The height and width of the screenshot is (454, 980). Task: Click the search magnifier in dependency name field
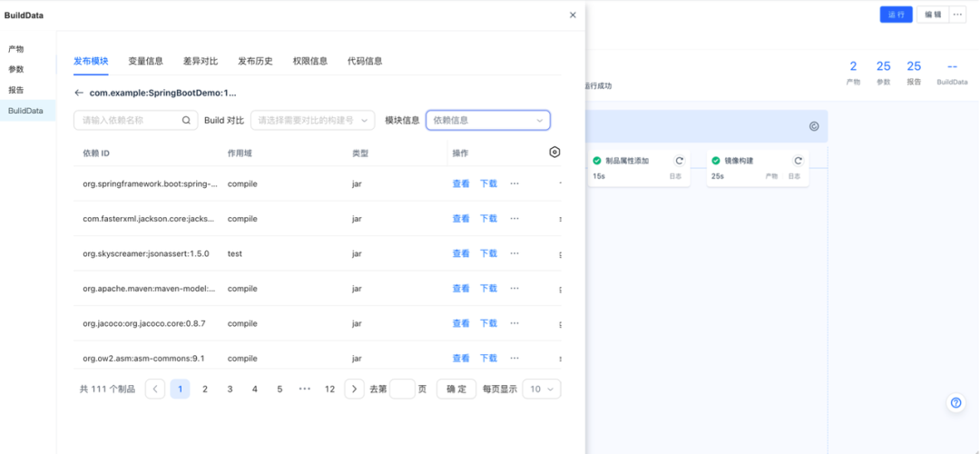coord(186,120)
